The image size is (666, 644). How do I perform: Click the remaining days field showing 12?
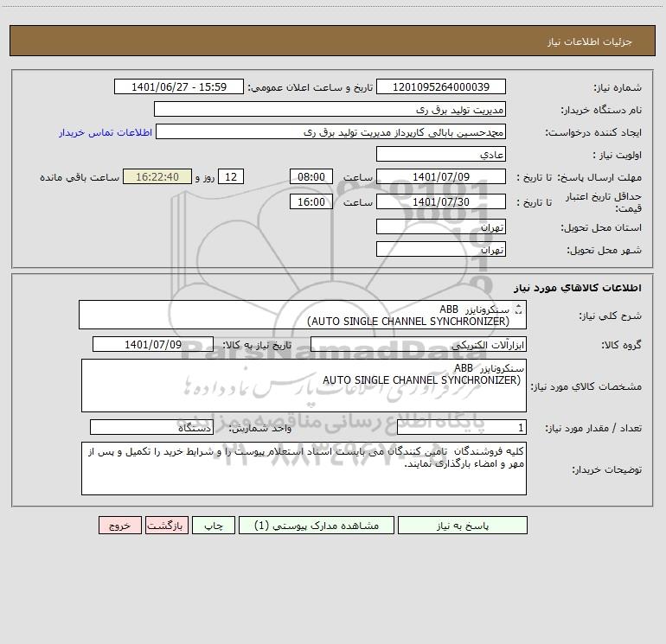(231, 176)
